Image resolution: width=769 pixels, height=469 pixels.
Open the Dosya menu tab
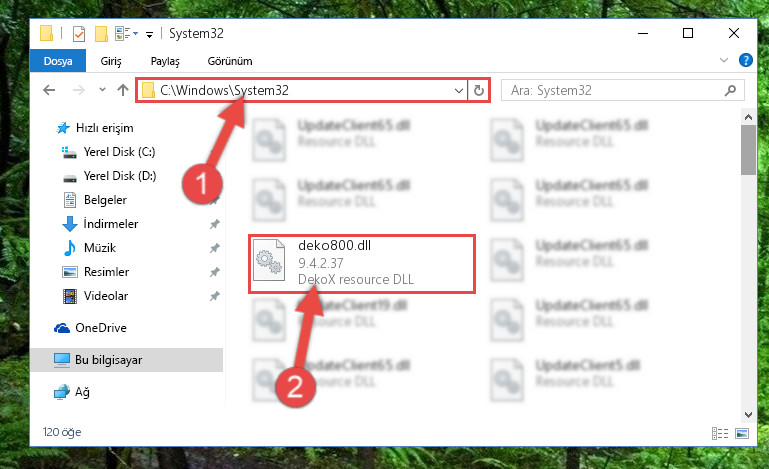point(58,61)
